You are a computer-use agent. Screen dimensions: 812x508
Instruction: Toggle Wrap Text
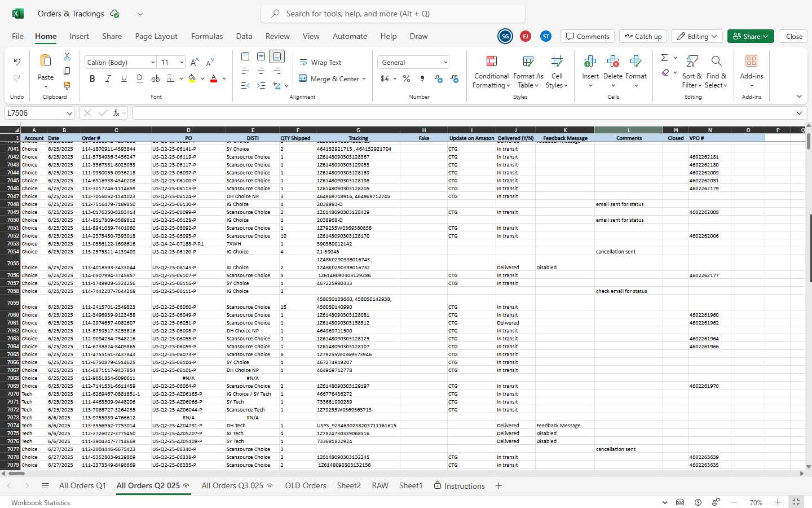click(x=320, y=63)
